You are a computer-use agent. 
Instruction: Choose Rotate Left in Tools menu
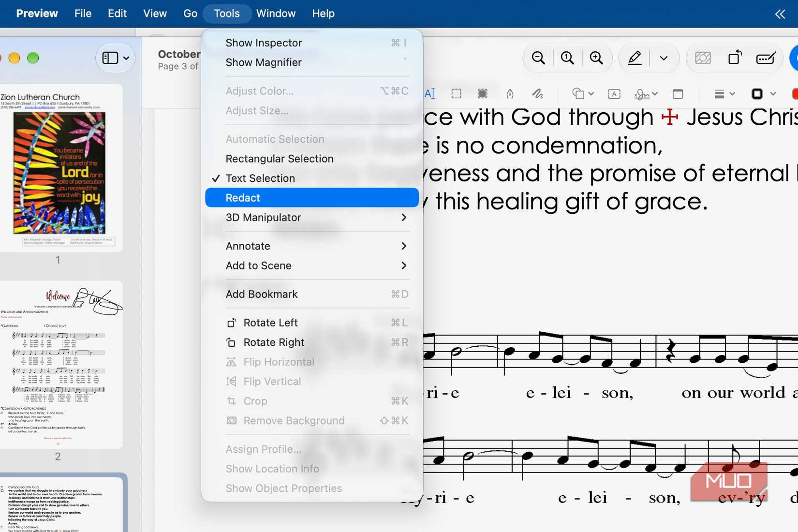[312, 323]
